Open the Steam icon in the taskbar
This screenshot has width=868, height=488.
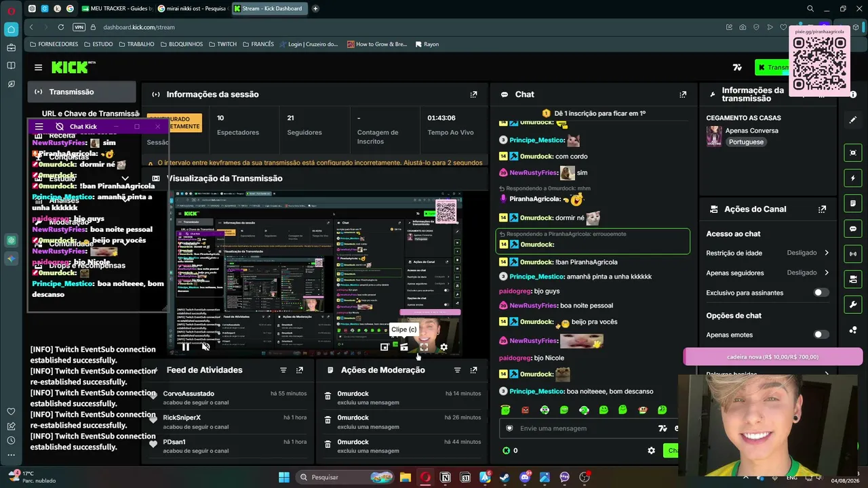(x=505, y=477)
